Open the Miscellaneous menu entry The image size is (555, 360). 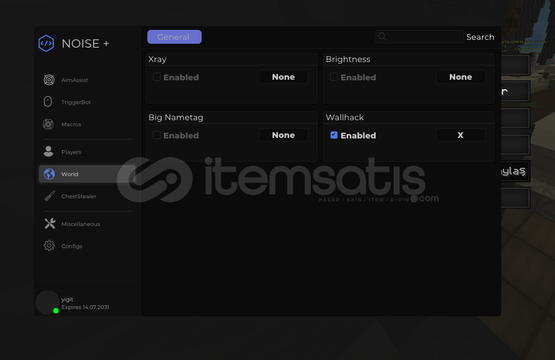(x=80, y=224)
